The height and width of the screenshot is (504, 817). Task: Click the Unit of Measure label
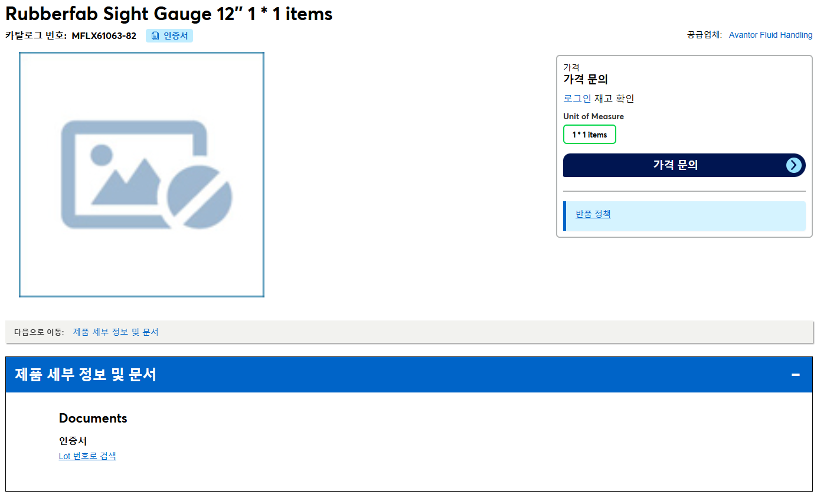tap(593, 116)
